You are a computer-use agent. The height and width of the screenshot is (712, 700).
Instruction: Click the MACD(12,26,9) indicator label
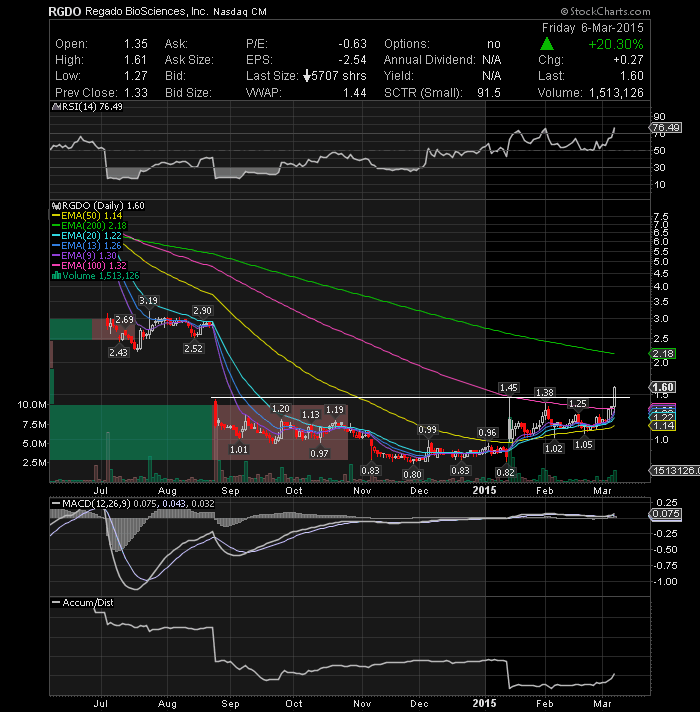coord(133,504)
